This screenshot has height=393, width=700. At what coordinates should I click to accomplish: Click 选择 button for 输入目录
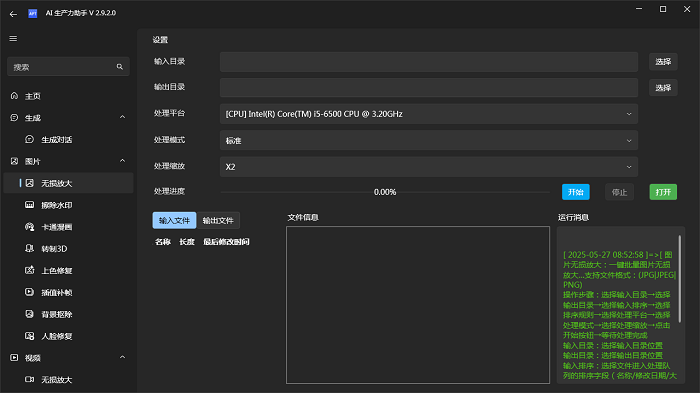pos(663,62)
